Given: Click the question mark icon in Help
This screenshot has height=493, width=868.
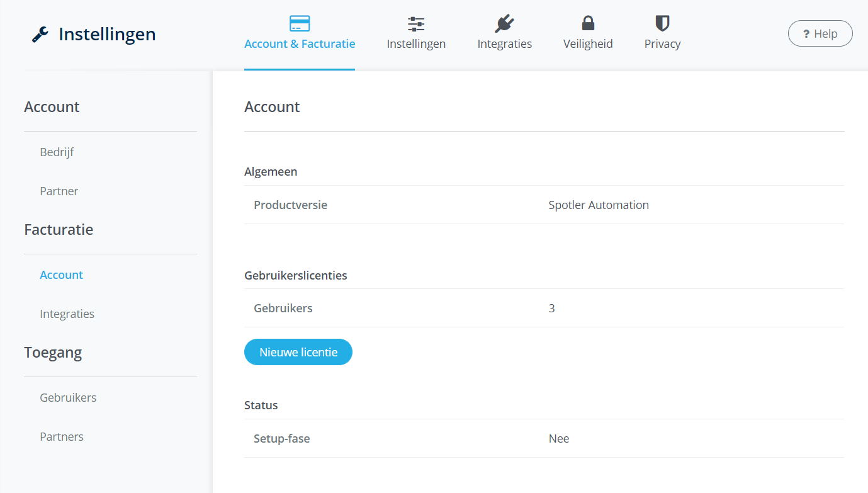Looking at the screenshot, I should (806, 34).
